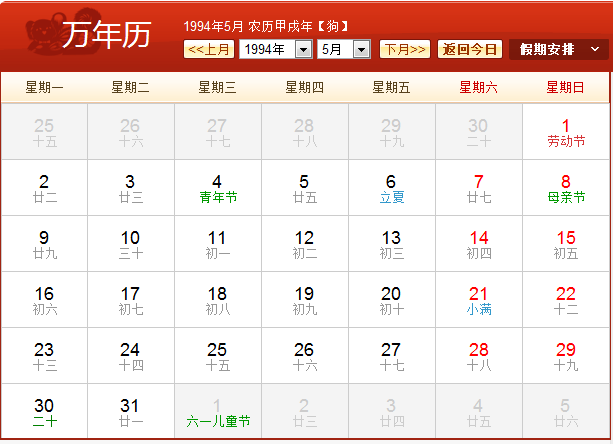This screenshot has width=613, height=444.
Task: Select greyed June 3 廿四
Action: (392, 411)
